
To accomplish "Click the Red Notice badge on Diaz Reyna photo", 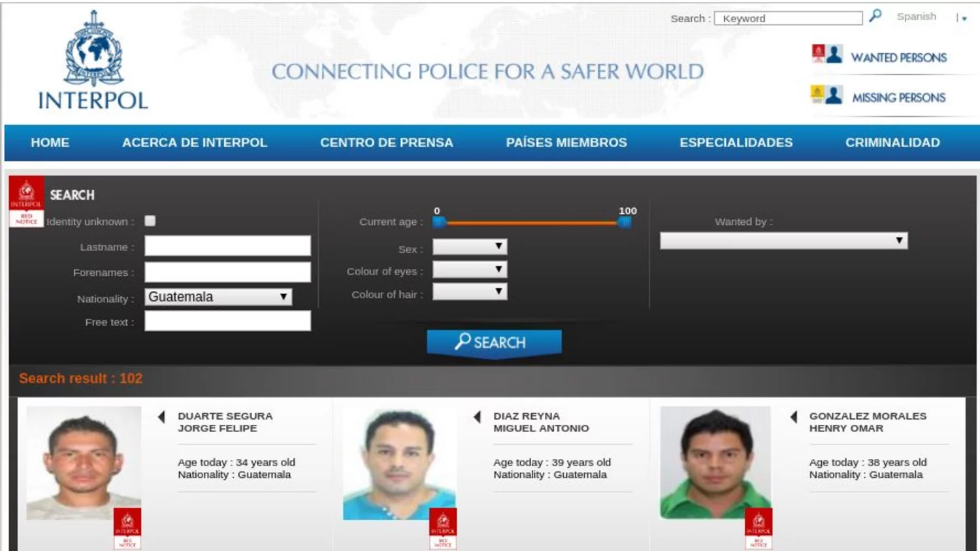I will coord(443,528).
